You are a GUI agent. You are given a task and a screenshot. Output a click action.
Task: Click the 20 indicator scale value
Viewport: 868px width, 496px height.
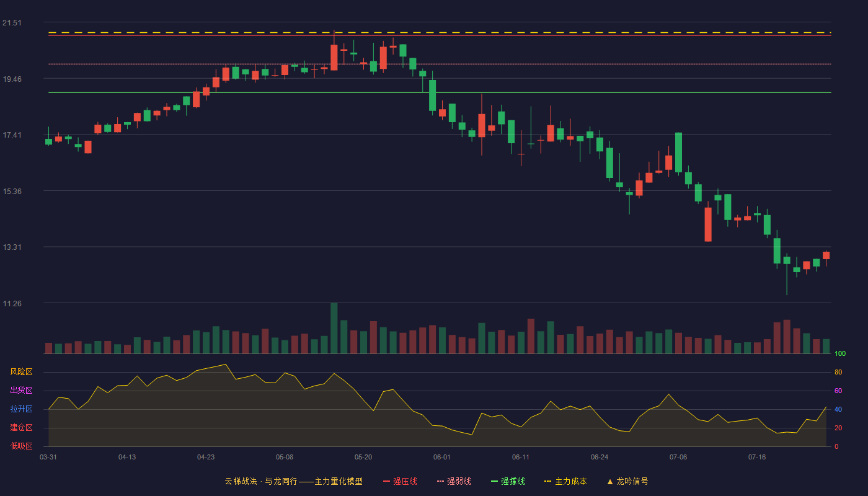click(x=838, y=428)
